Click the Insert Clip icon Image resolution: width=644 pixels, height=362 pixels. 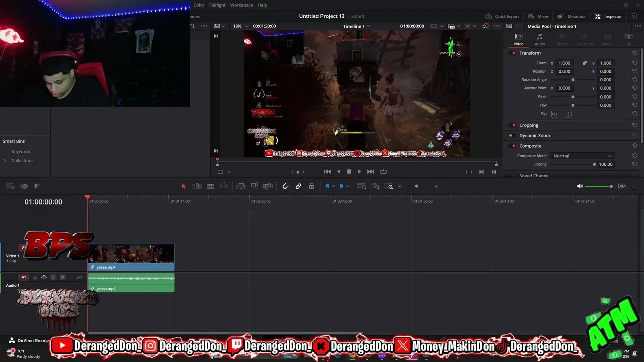(241, 186)
